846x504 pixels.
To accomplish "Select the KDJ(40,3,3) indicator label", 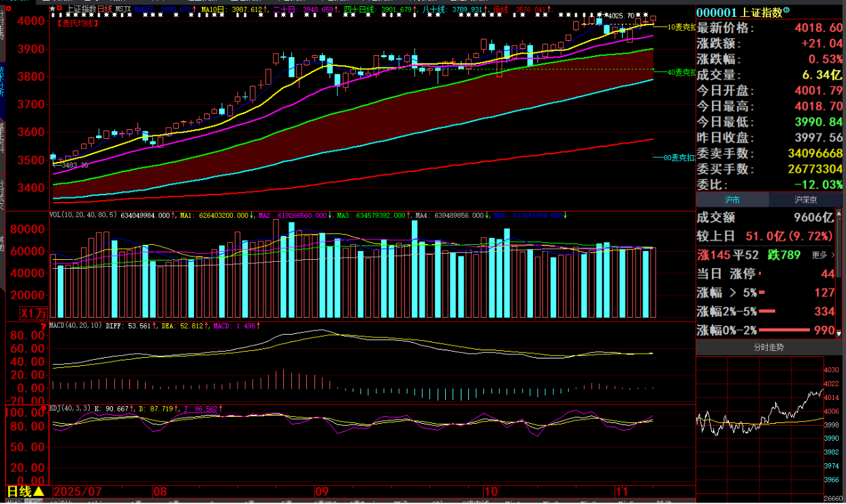I will click(71, 408).
